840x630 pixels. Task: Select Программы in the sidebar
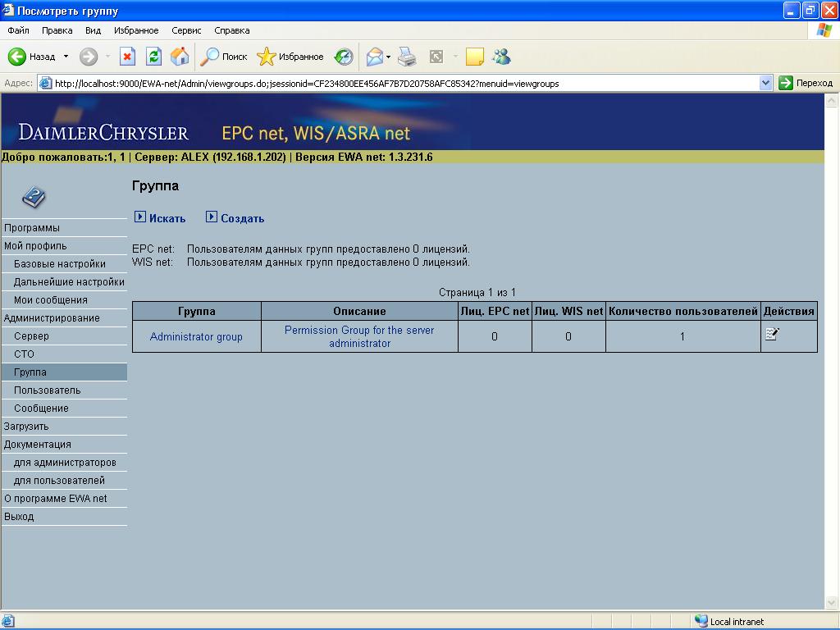click(64, 228)
